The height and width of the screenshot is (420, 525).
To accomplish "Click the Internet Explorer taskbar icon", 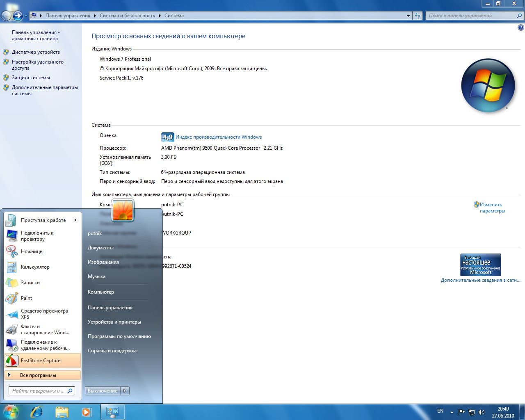I will tap(37, 412).
